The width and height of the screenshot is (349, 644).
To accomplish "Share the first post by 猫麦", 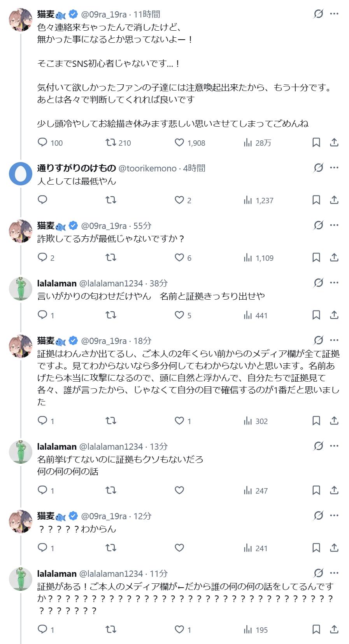I will coord(334,143).
